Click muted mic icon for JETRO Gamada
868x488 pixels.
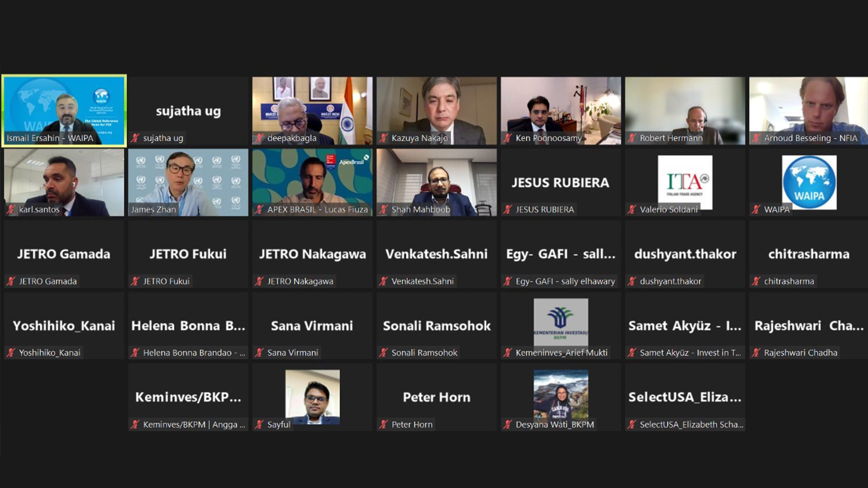coord(11,282)
